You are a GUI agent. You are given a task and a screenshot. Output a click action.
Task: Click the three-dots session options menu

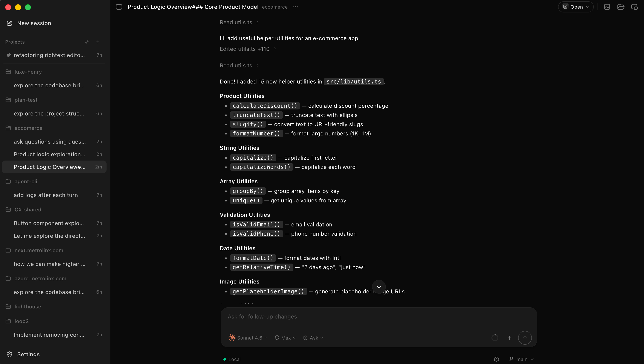tap(296, 7)
